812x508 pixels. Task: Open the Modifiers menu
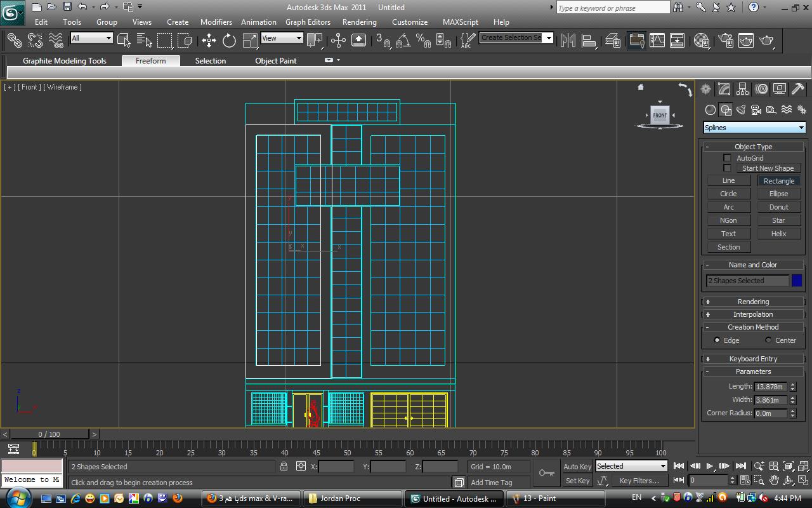pos(216,22)
